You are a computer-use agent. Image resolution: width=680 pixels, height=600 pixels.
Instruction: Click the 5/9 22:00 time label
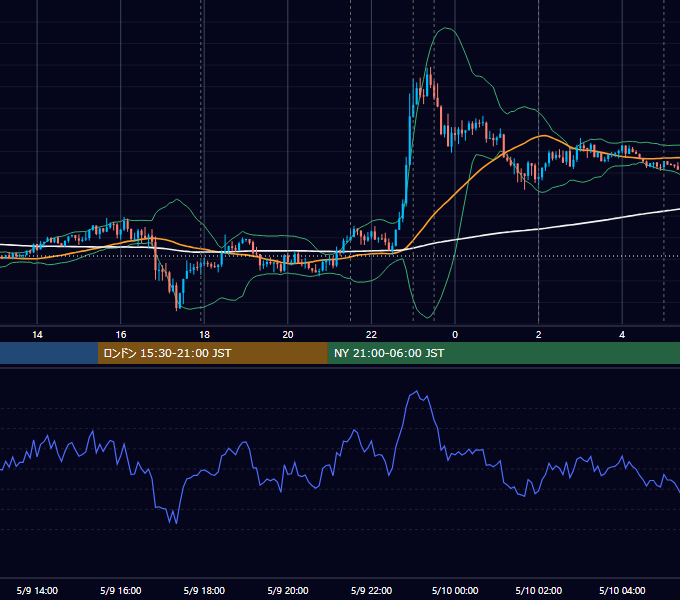click(x=371, y=590)
